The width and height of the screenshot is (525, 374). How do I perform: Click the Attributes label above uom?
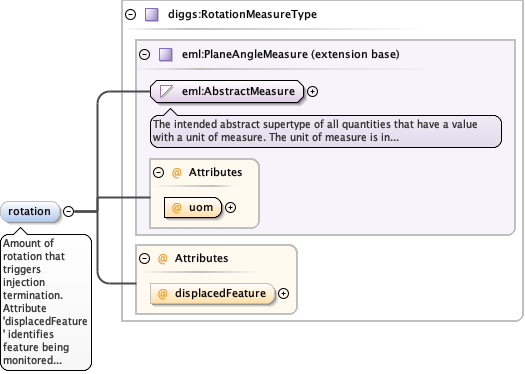pyautogui.click(x=215, y=172)
